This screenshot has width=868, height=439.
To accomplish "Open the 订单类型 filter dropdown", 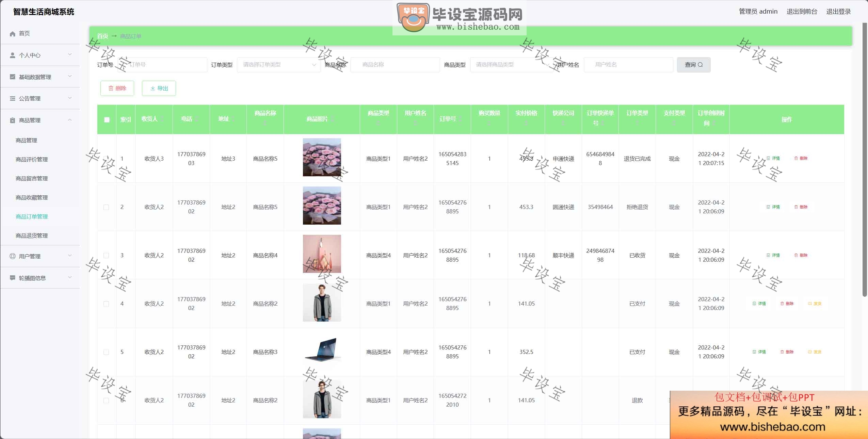I will (279, 65).
